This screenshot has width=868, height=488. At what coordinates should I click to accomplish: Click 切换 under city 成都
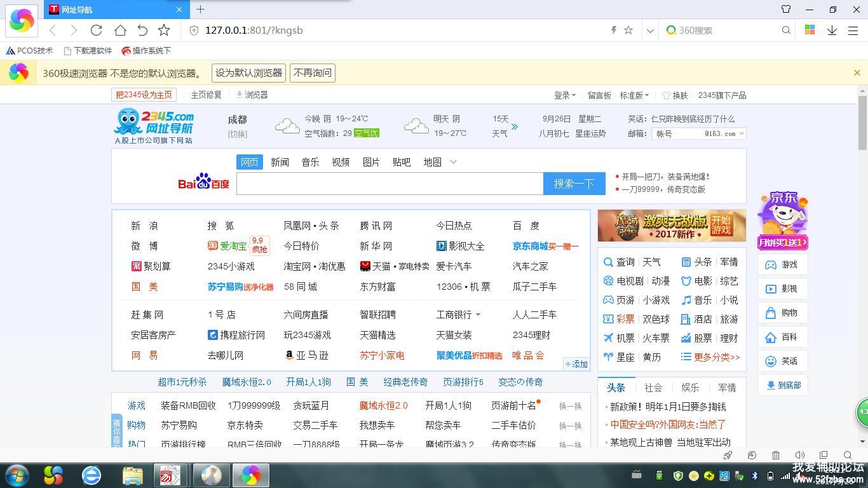(x=238, y=134)
